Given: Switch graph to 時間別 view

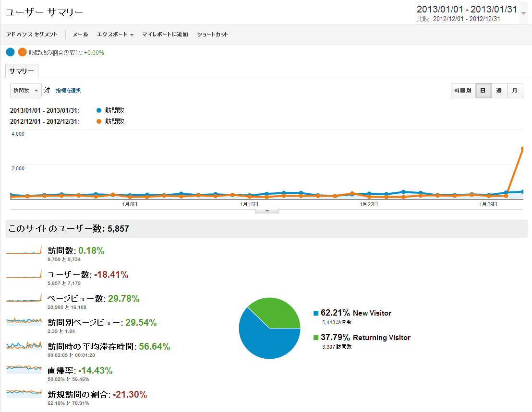Looking at the screenshot, I should click(x=463, y=91).
